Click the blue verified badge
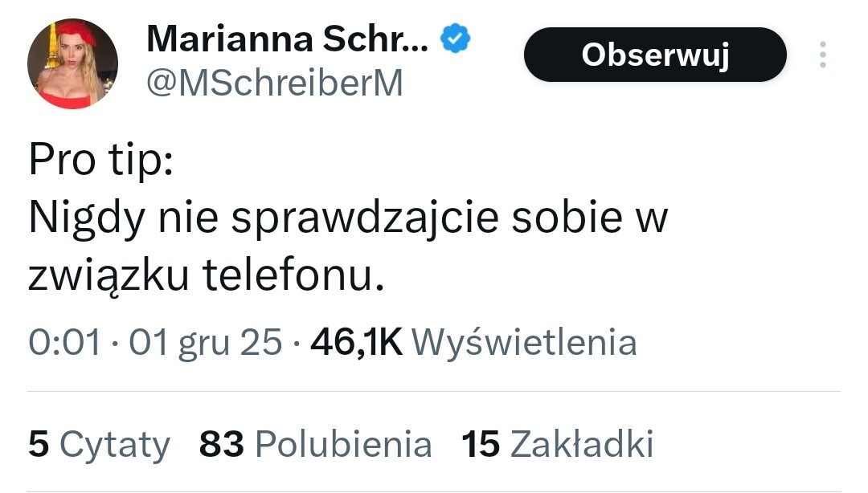Screen dimensions: 868x493 tap(454, 38)
